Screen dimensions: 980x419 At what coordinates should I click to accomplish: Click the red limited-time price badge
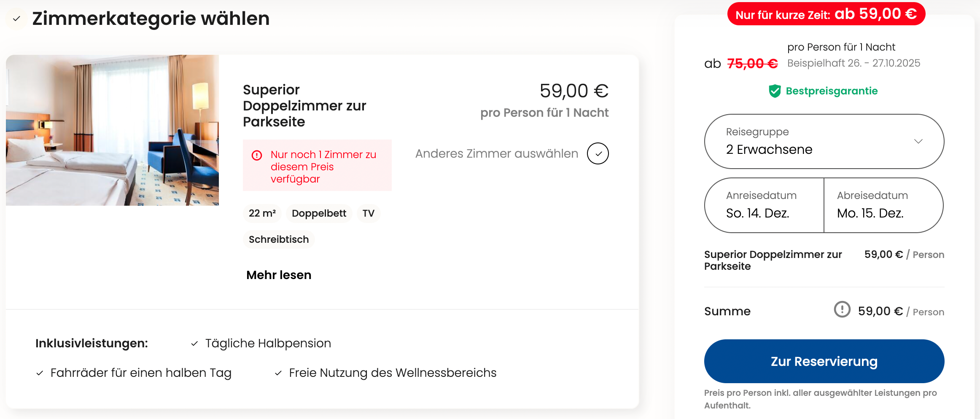click(x=826, y=14)
